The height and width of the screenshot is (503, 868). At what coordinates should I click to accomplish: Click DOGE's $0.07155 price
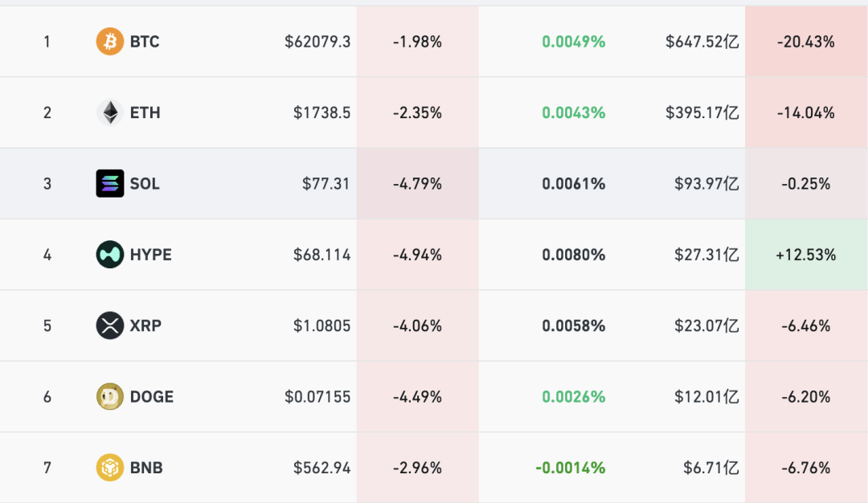tap(317, 397)
